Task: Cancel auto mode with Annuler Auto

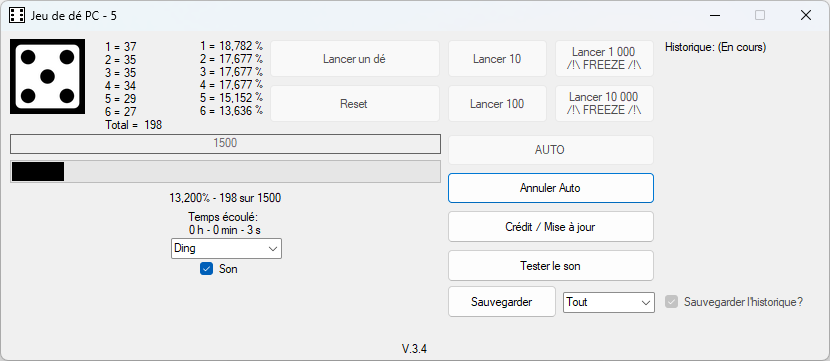Action: pyautogui.click(x=551, y=188)
